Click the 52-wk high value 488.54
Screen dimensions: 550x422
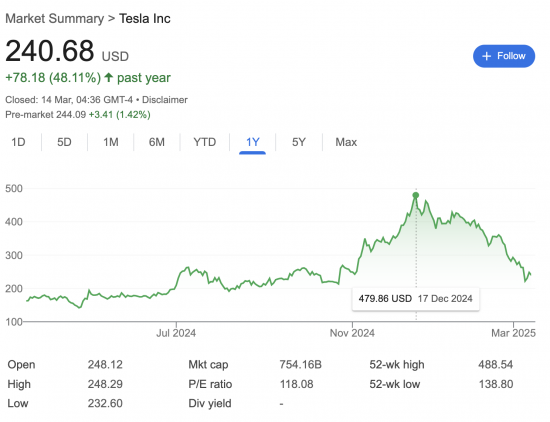point(495,365)
